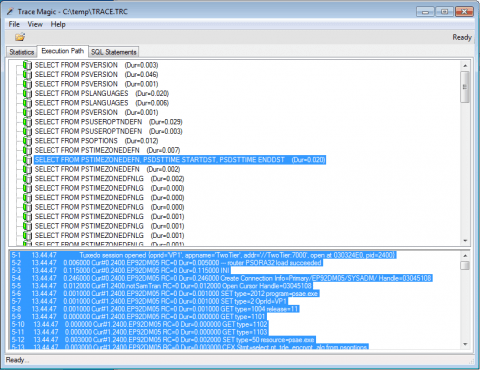This screenshot has height=370, width=480.
Task: Click the execution tree scrollbar thumb
Action: tap(465, 87)
